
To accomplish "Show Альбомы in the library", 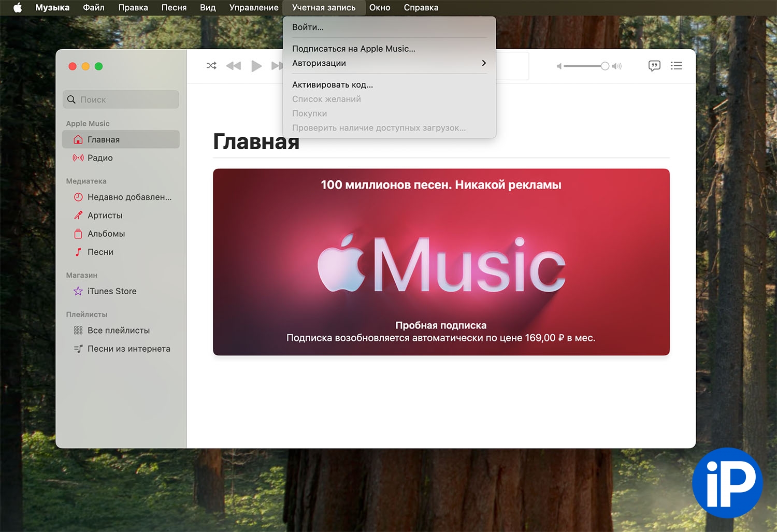I will point(121,234).
